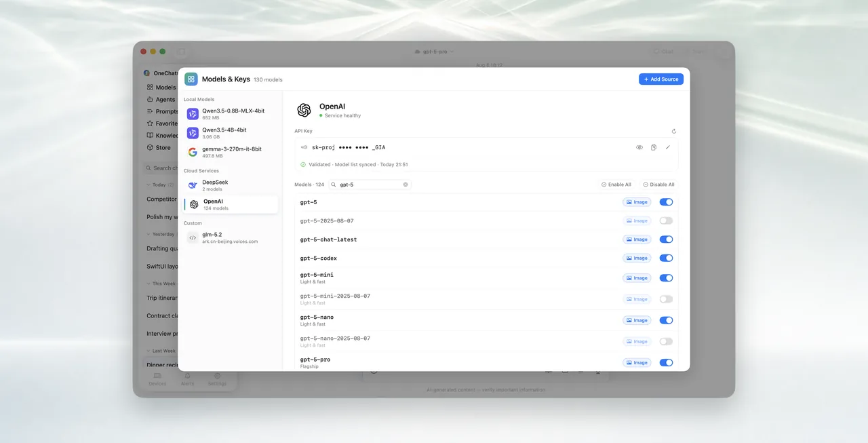Screen dimensions: 868x443
Task: Click the Store cube icon in the sidebar
Action: pyautogui.click(x=150, y=147)
